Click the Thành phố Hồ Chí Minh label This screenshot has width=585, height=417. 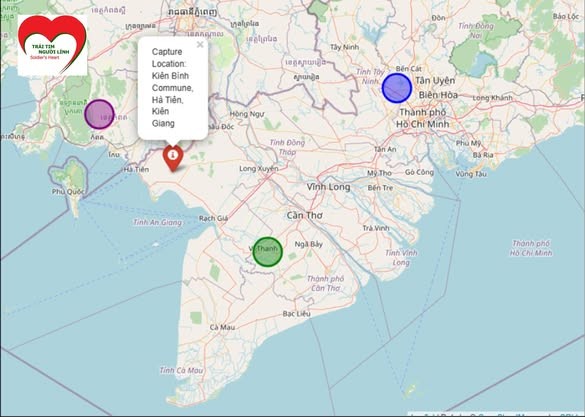pos(423,118)
